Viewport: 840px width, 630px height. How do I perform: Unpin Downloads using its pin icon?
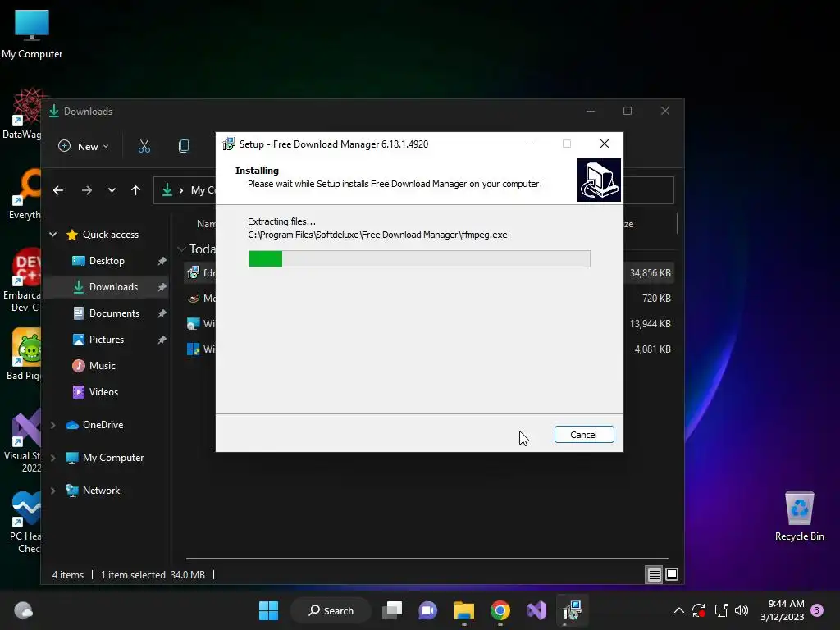click(x=162, y=287)
